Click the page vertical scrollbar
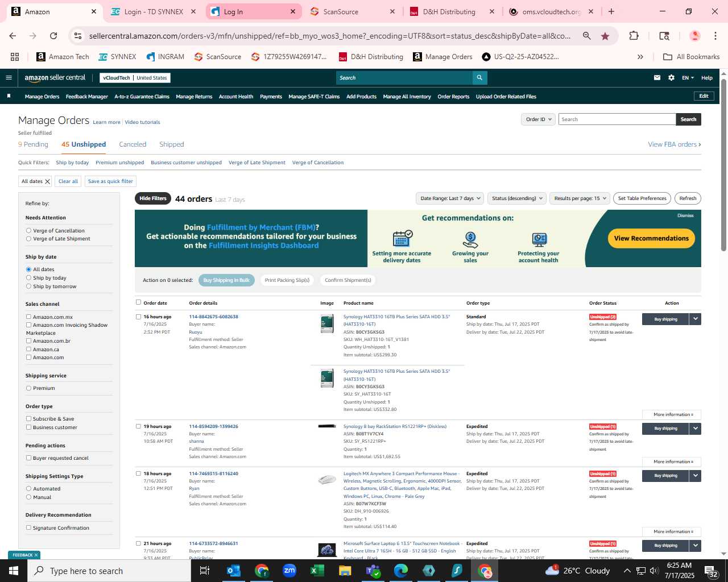The image size is (728, 582). tap(723, 165)
